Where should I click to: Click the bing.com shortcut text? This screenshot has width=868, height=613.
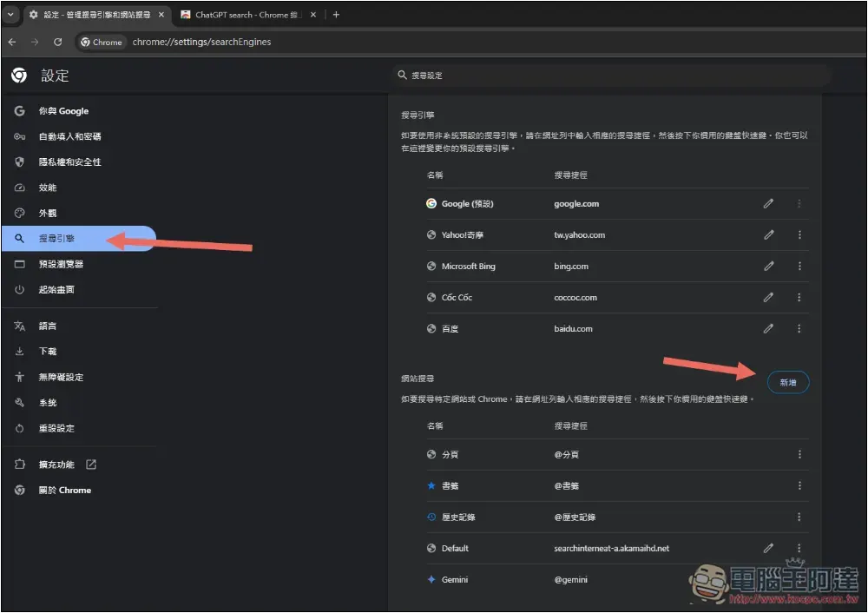(x=571, y=266)
